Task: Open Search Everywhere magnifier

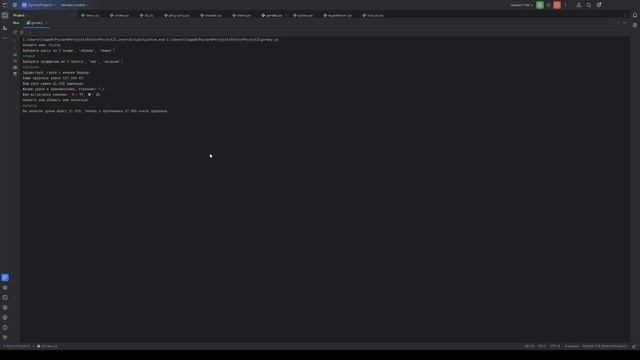Action: point(589,5)
